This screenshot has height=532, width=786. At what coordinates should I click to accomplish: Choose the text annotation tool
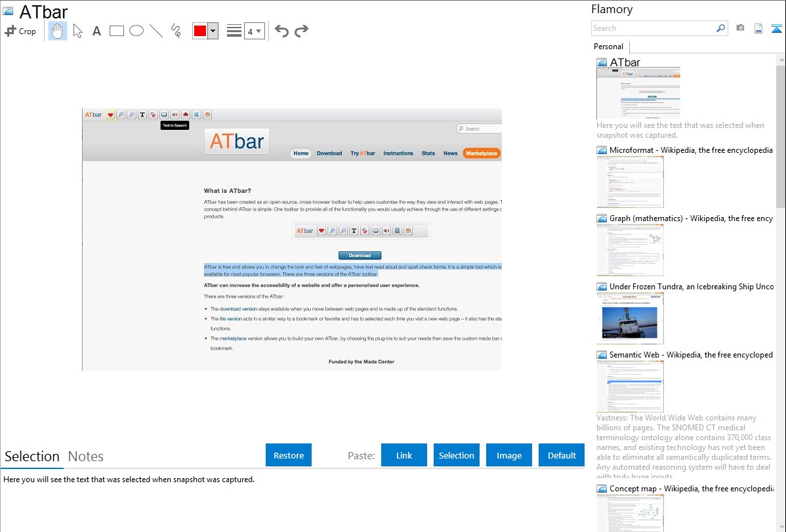96,31
